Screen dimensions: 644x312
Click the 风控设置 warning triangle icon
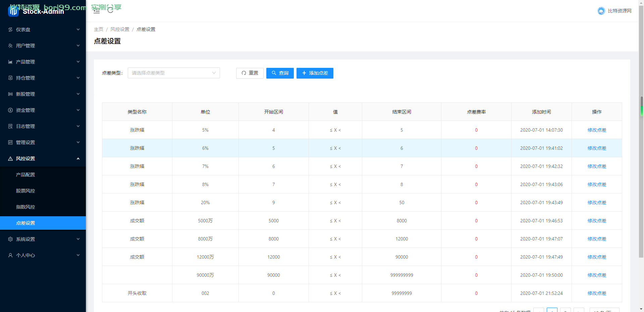(x=10, y=159)
